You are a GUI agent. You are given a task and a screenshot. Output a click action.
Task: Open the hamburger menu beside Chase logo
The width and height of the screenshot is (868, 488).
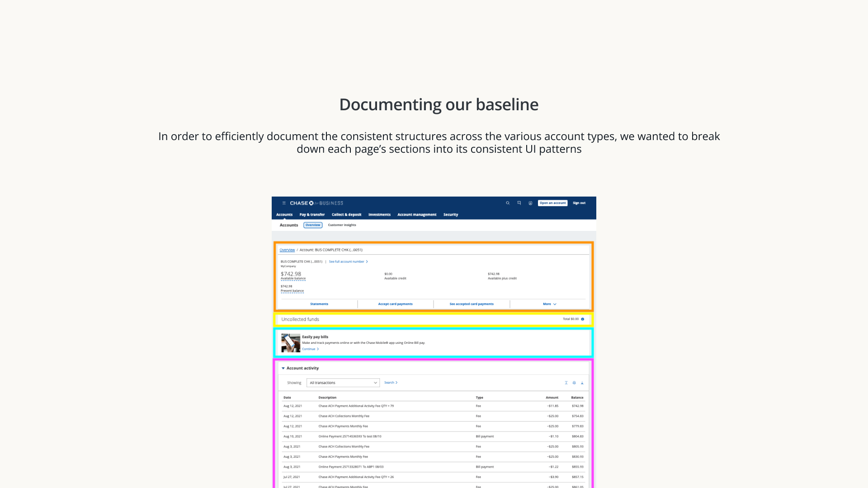[284, 203]
